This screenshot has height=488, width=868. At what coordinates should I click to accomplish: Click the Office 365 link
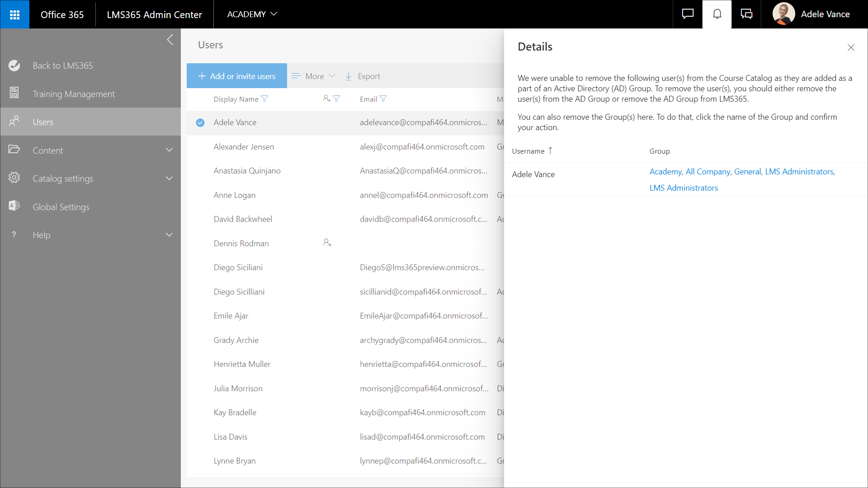(x=62, y=14)
